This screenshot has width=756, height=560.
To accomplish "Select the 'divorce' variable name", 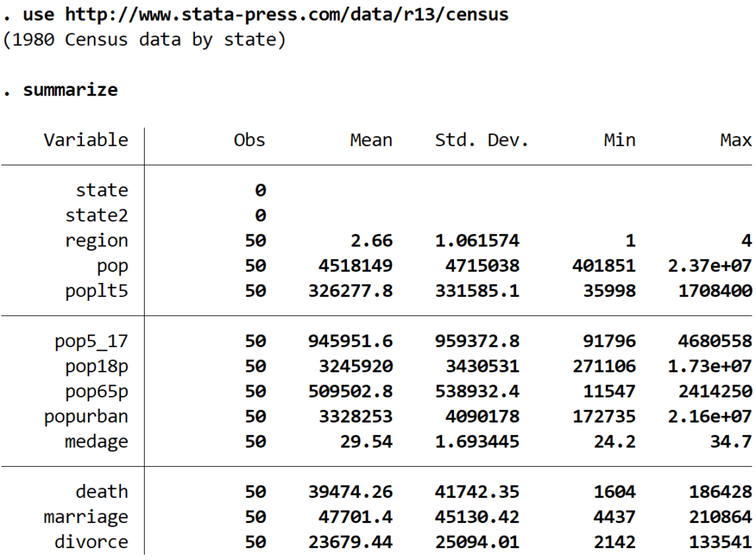I will point(92,542).
